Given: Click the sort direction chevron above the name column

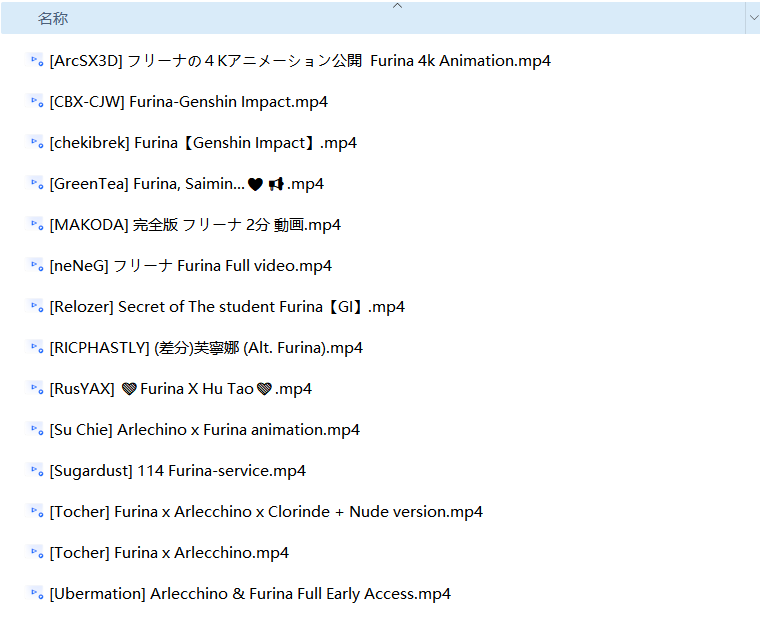Looking at the screenshot, I should click(x=397, y=6).
